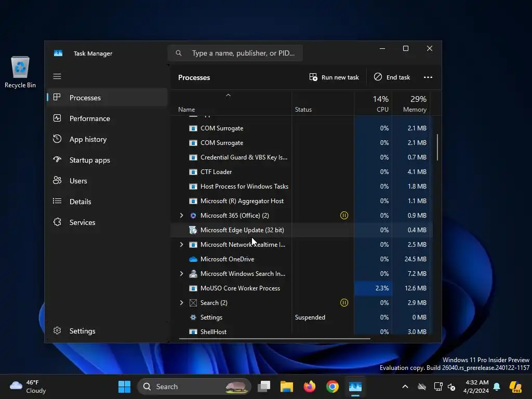Screen dimensions: 532x399
Task: Click the CTF Loader process icon
Action: (193, 172)
